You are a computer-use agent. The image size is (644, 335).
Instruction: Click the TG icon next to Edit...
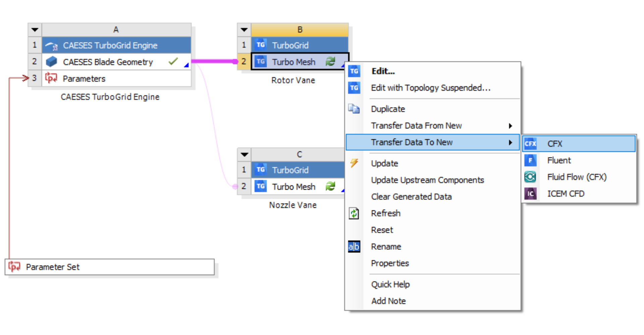click(354, 71)
